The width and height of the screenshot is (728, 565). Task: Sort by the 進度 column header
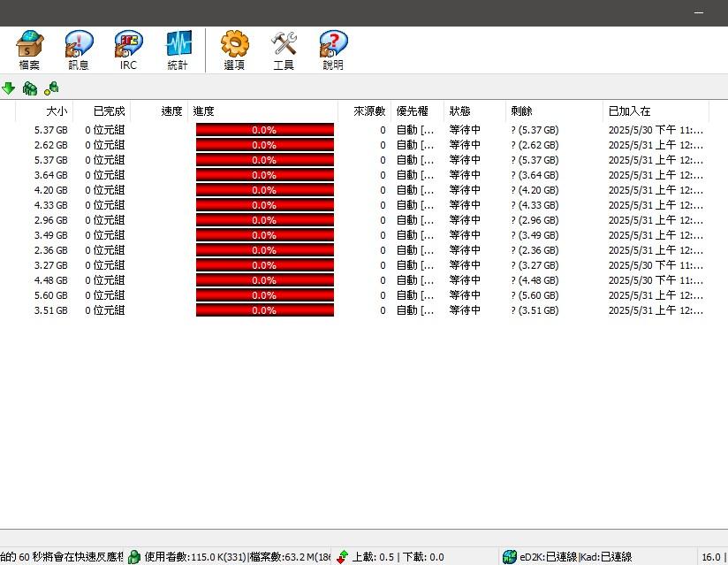coord(262,111)
